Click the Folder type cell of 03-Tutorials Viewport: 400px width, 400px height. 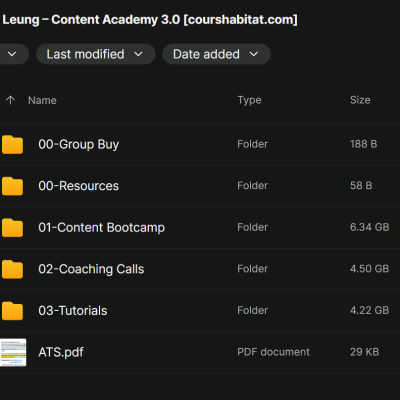[253, 310]
